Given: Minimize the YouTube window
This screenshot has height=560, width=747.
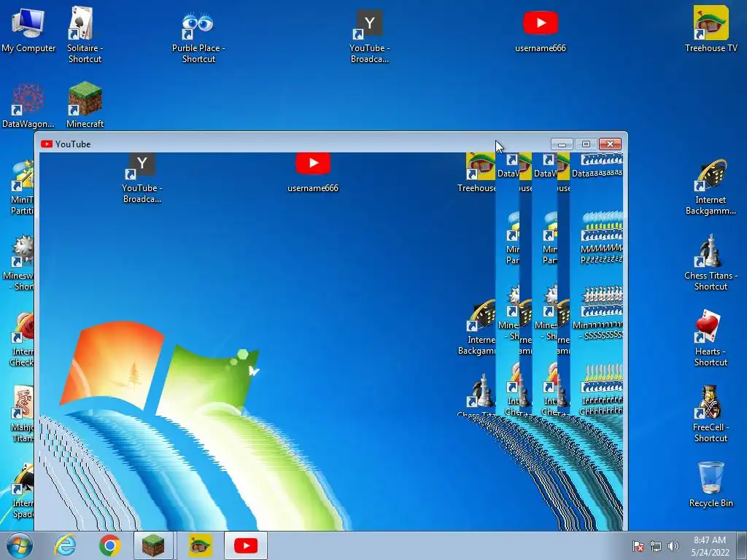Looking at the screenshot, I should click(562, 144).
